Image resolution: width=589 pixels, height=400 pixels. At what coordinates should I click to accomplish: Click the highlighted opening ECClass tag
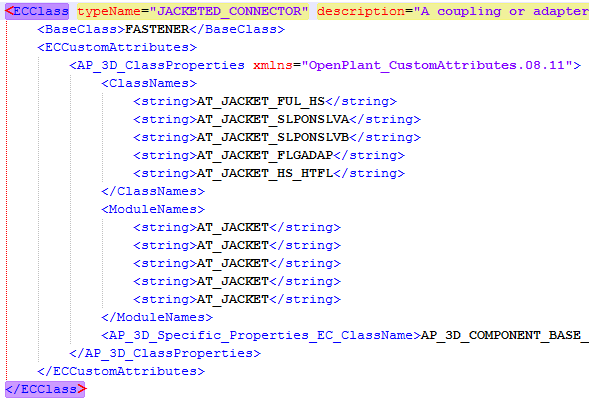pos(37,11)
